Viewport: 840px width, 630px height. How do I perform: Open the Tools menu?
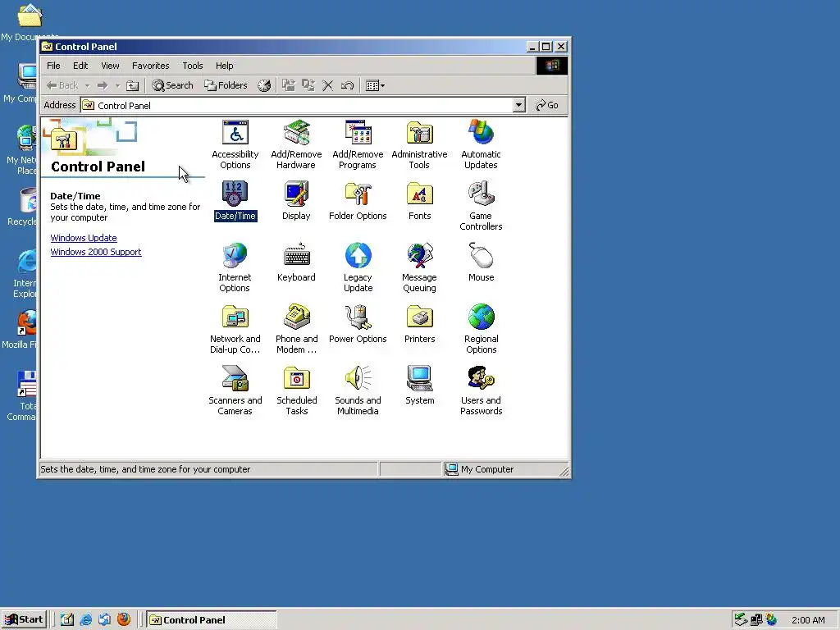pos(192,66)
